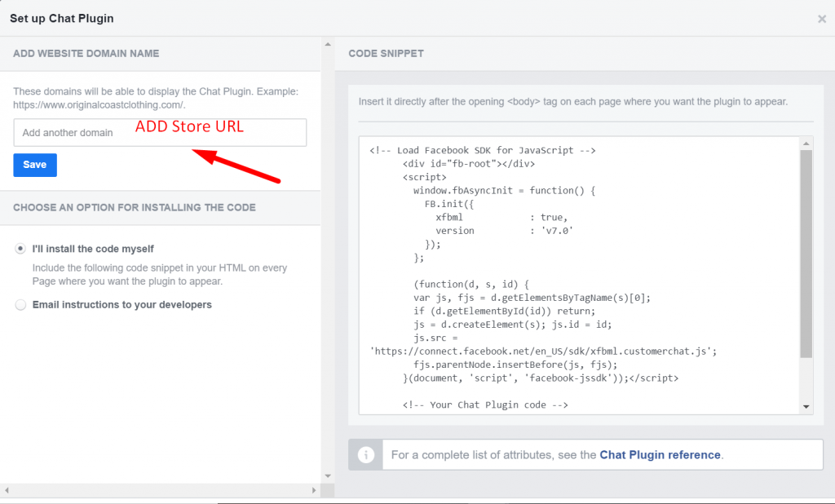The width and height of the screenshot is (835, 504).
Task: Click the FB.init({ code line
Action: pos(449,204)
